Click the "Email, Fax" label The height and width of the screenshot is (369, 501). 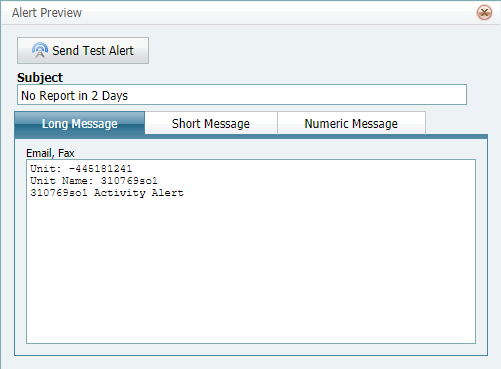(50, 153)
